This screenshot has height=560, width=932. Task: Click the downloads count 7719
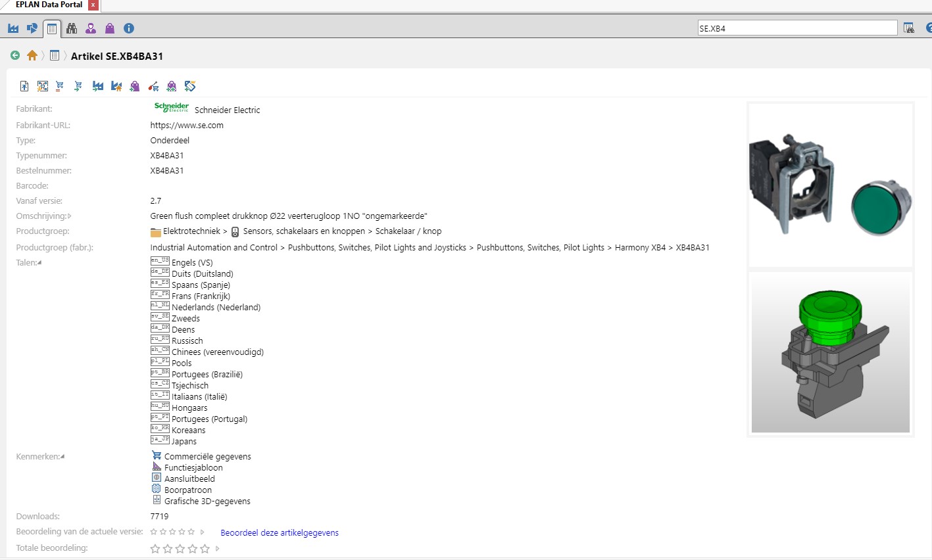[x=160, y=517]
